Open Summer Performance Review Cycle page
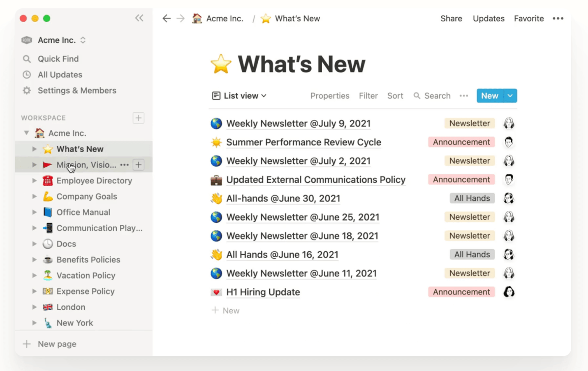This screenshot has width=588, height=371. point(303,142)
